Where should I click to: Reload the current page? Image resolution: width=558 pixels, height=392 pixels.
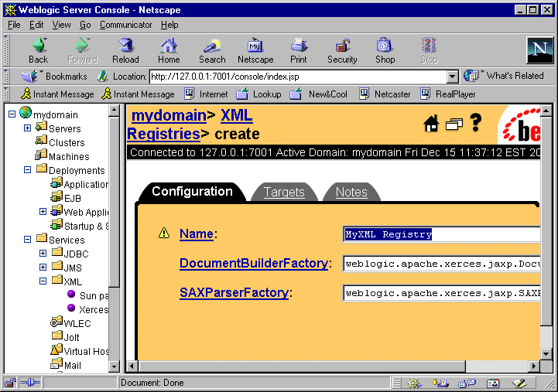pos(125,50)
